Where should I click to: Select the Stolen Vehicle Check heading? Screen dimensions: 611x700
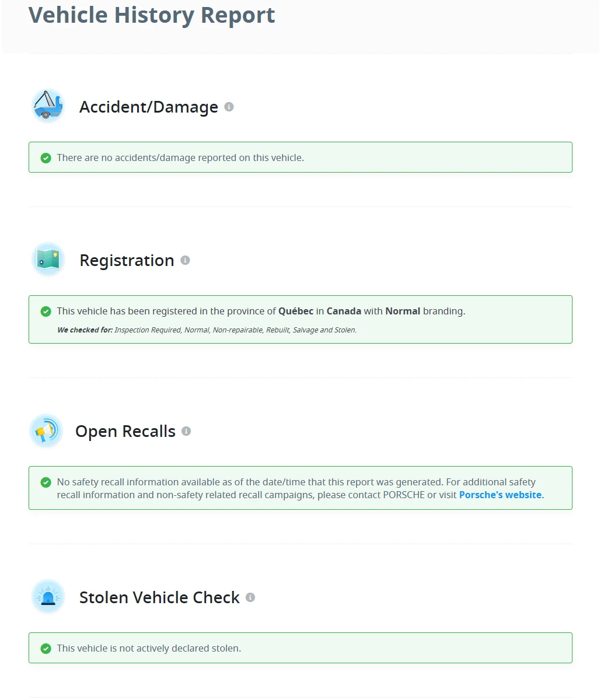pyautogui.click(x=159, y=597)
